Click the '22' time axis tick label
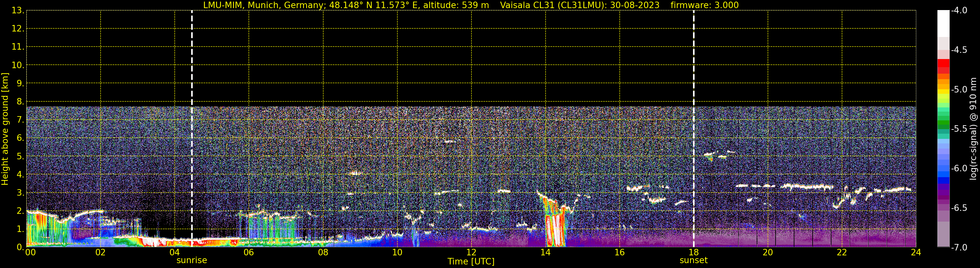The width and height of the screenshot is (980, 268). 842,252
